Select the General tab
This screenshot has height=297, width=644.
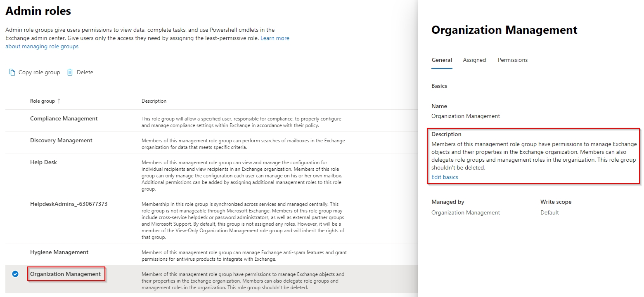(441, 60)
